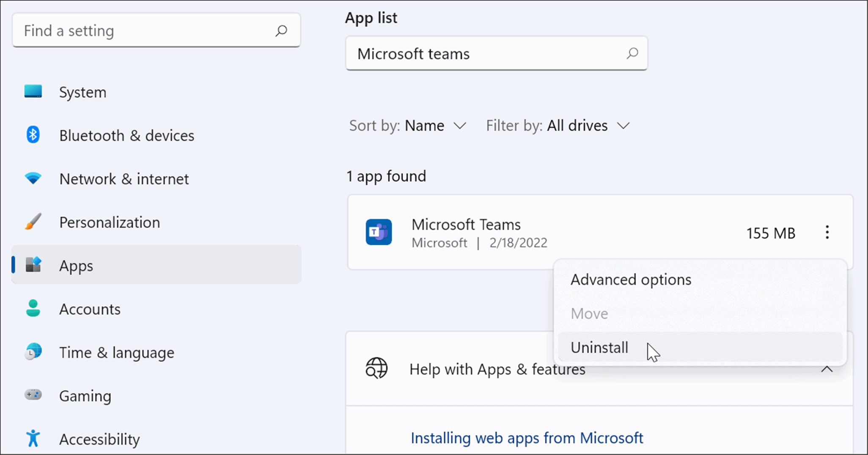Click the globe icon next to Help with Apps

click(x=376, y=368)
